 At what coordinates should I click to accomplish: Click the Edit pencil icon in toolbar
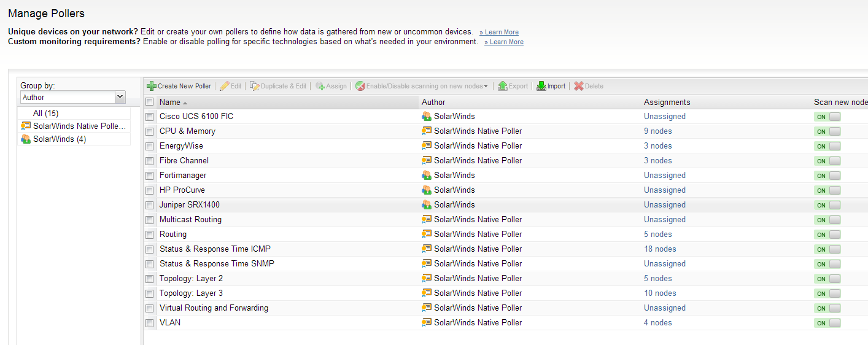tap(225, 86)
